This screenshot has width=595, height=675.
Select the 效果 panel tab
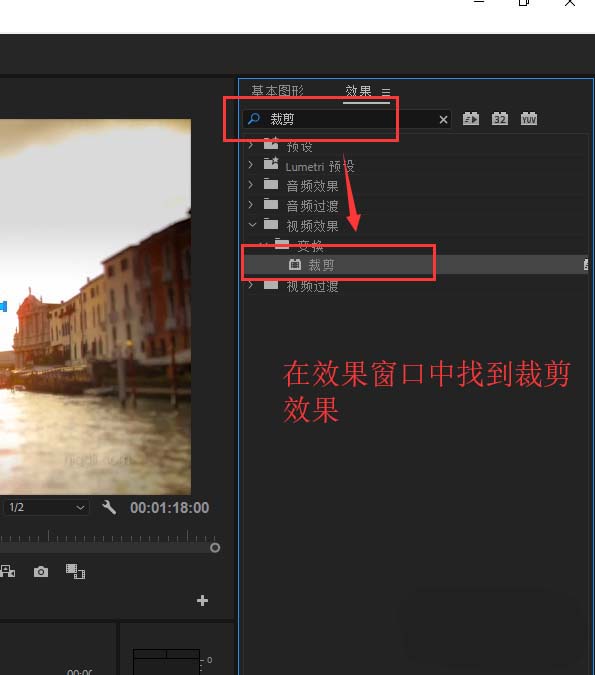(x=358, y=91)
